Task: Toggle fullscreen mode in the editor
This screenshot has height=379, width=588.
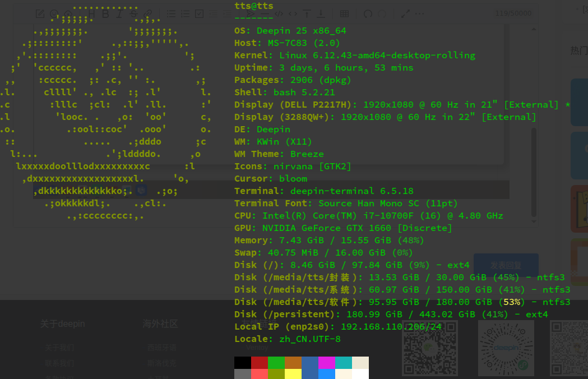Action: tap(405, 14)
